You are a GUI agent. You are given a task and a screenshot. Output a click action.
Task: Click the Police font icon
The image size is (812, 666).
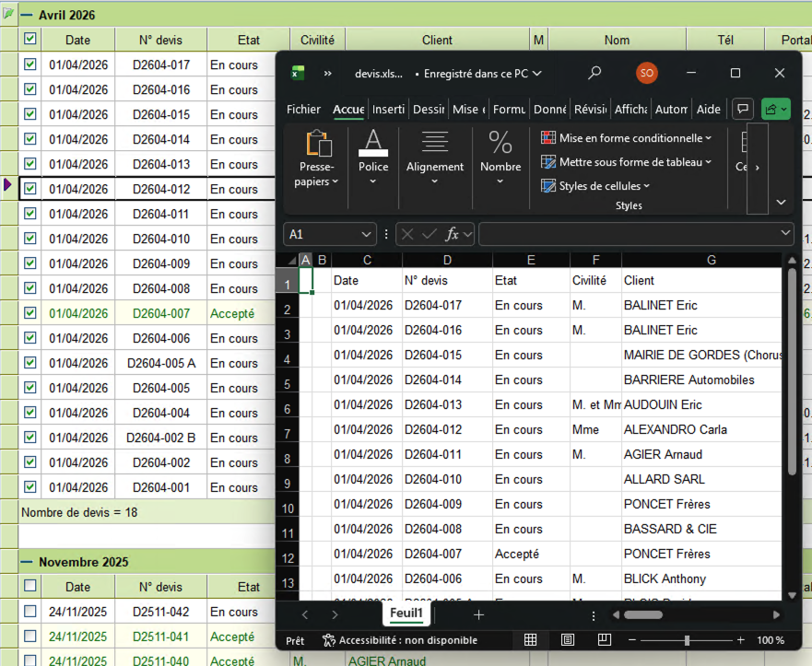[373, 143]
